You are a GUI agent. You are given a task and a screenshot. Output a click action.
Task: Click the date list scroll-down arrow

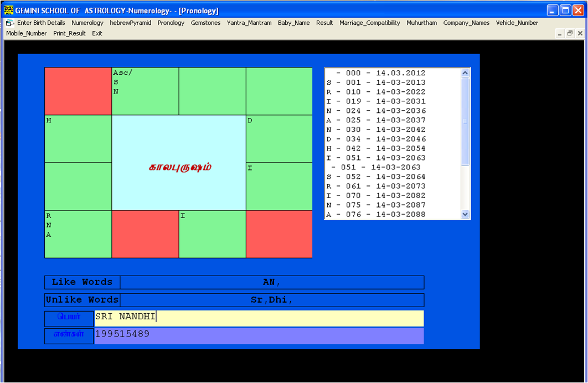(465, 214)
